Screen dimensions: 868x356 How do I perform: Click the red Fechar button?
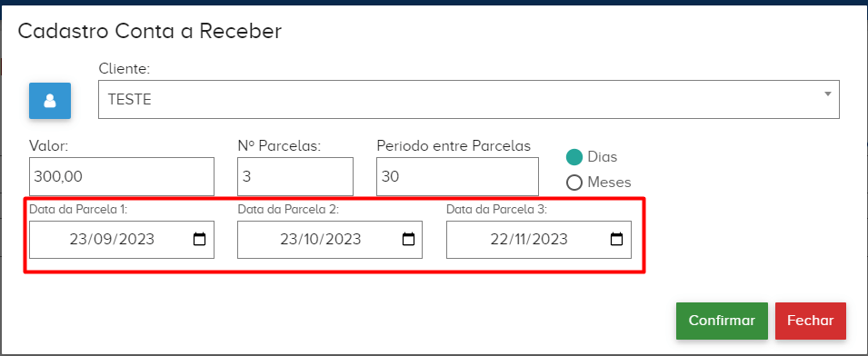811,321
